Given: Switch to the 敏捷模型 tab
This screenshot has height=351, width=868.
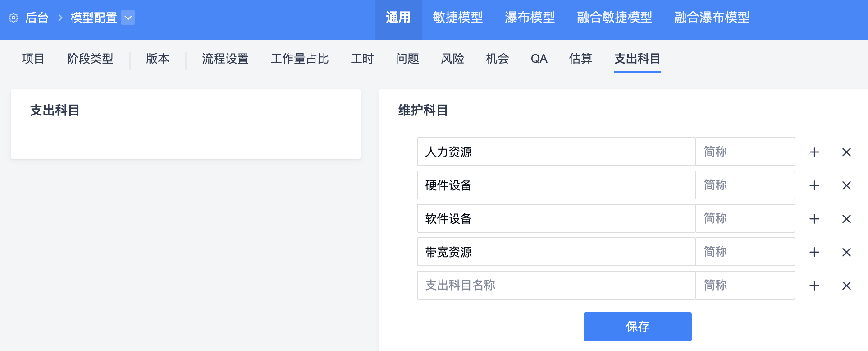Looking at the screenshot, I should (457, 18).
